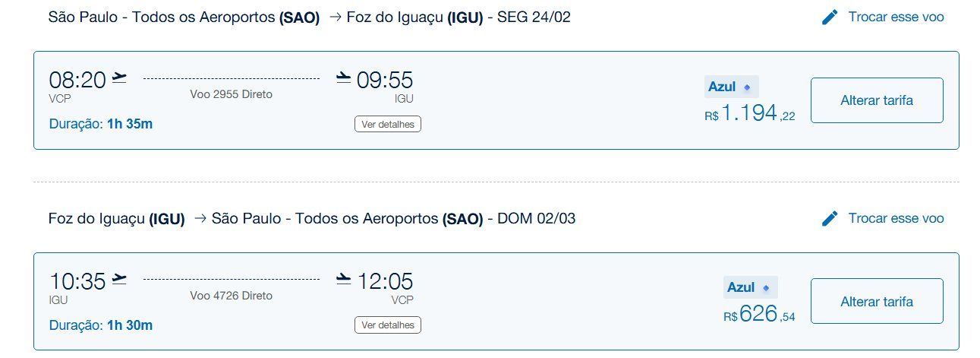This screenshot has height=358, width=980.
Task: Click the R$ 1.194,22 price
Action: tap(750, 114)
